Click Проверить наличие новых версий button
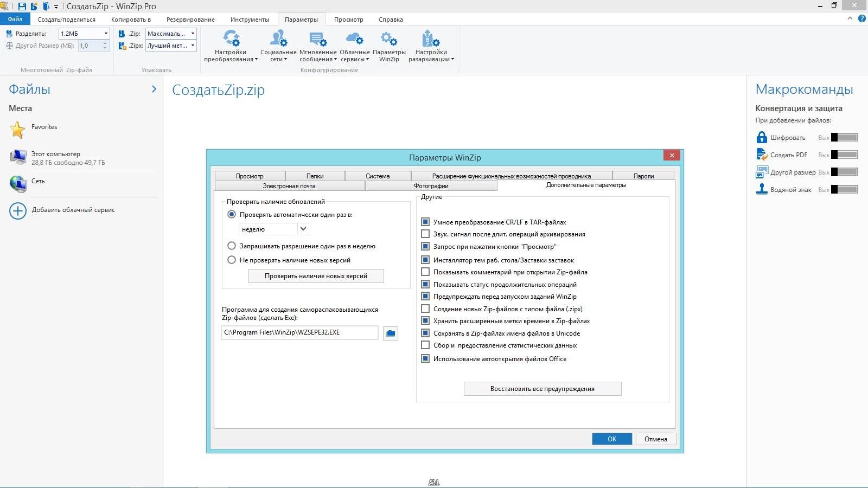The height and width of the screenshot is (488, 868). click(316, 276)
